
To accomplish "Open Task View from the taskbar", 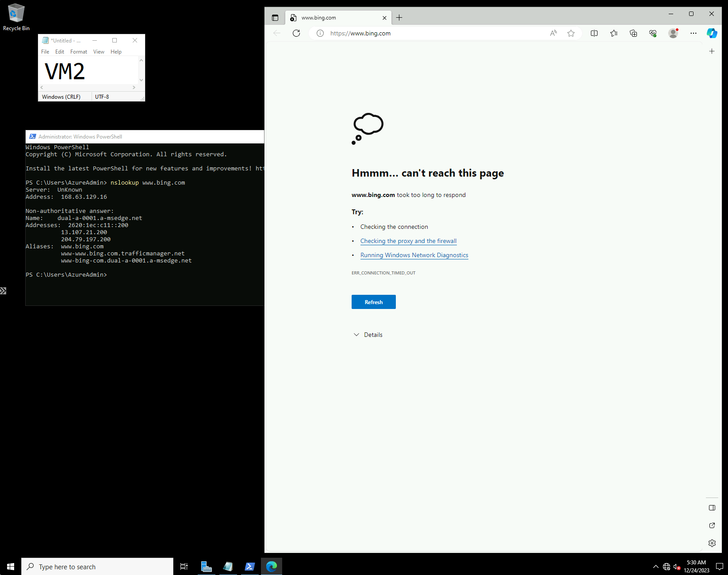I will click(184, 567).
